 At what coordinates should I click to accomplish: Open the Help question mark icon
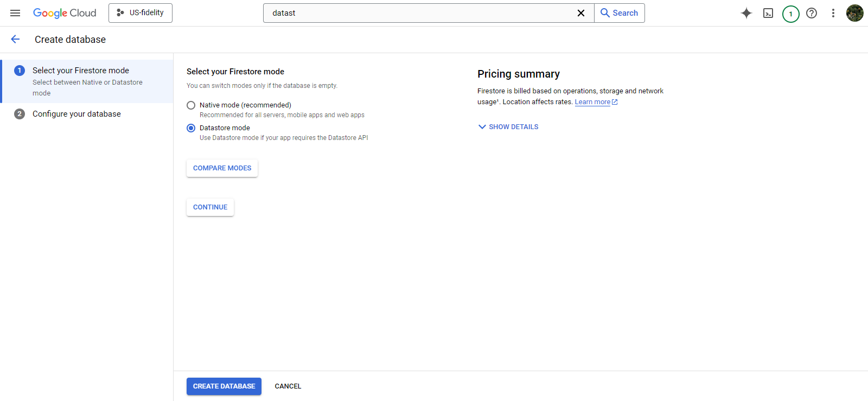[x=812, y=13]
